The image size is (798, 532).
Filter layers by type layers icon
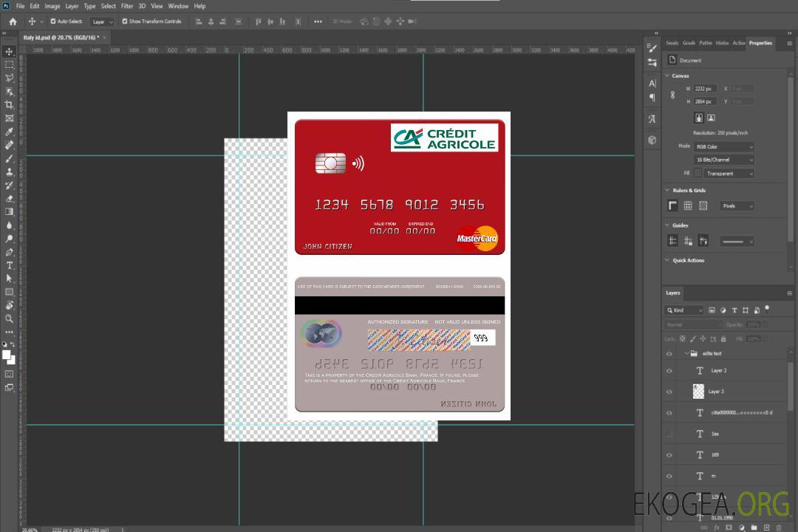[734, 310]
